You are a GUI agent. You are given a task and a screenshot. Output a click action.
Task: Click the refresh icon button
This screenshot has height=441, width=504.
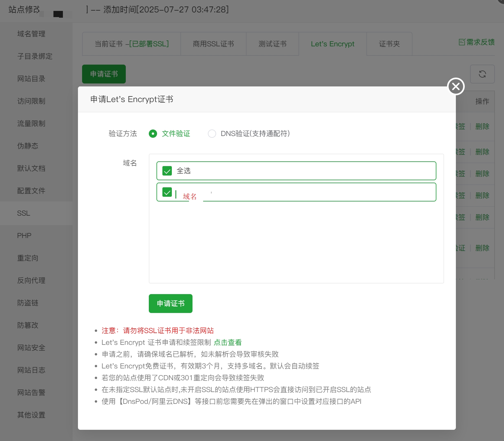482,74
